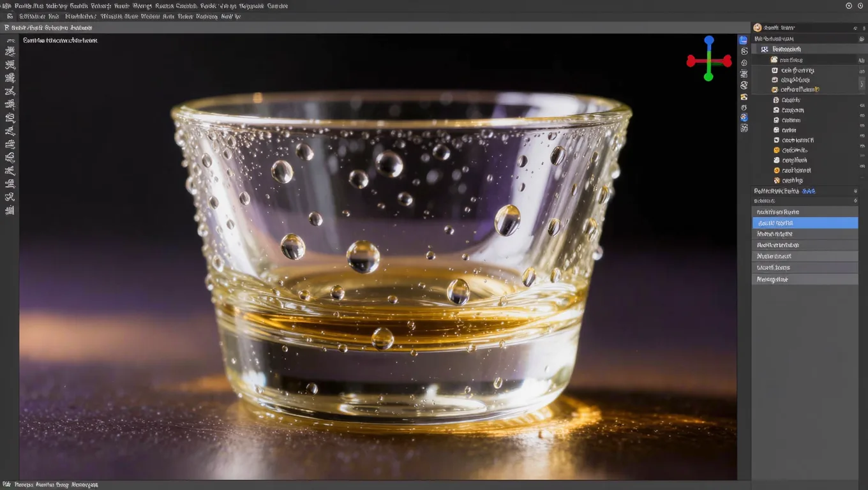Select the bottommost tool in the left vertical toolbar

[10, 210]
